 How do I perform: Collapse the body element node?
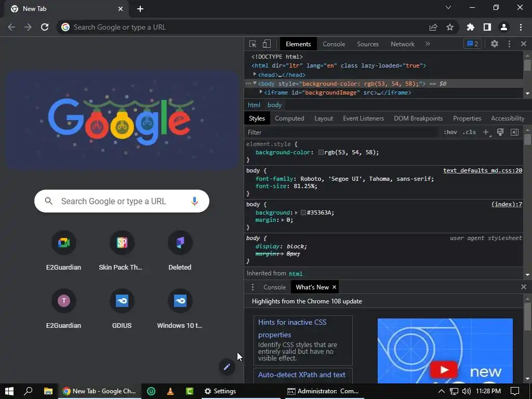(x=255, y=83)
